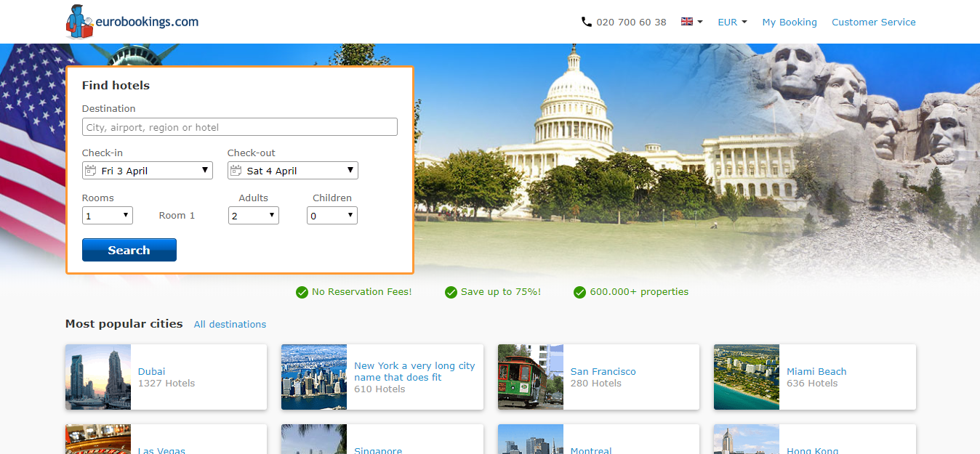Open the Las Vegas city link
980x454 pixels.
click(161, 450)
